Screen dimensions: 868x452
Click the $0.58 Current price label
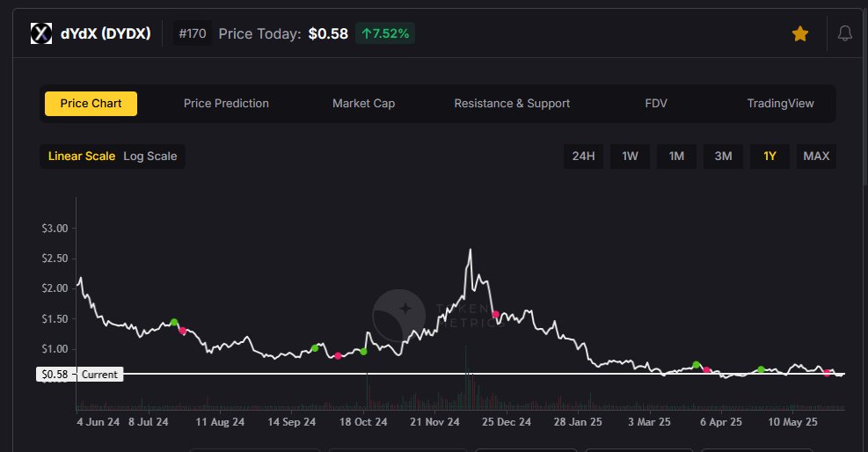[80, 375]
